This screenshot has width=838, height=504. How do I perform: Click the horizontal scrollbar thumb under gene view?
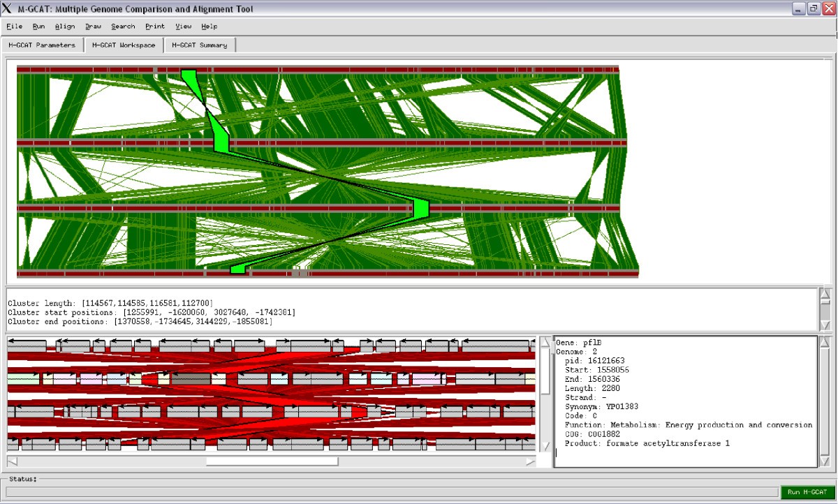(272, 461)
